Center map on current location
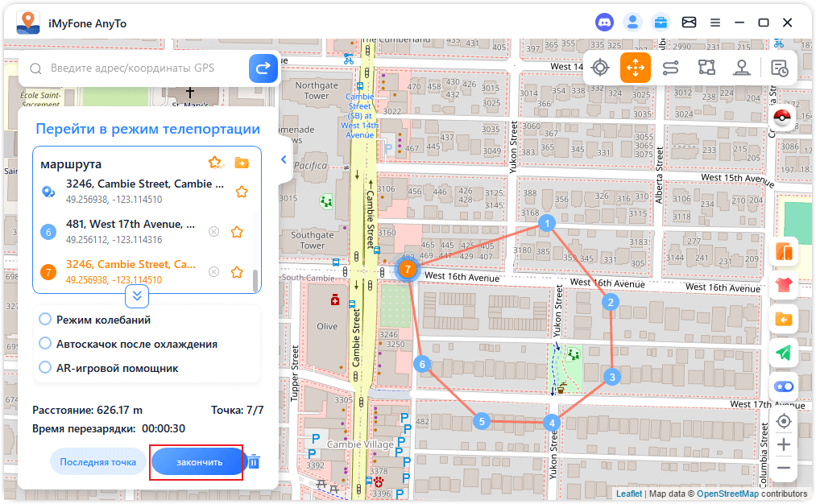The width and height of the screenshot is (816, 504). 784,421
